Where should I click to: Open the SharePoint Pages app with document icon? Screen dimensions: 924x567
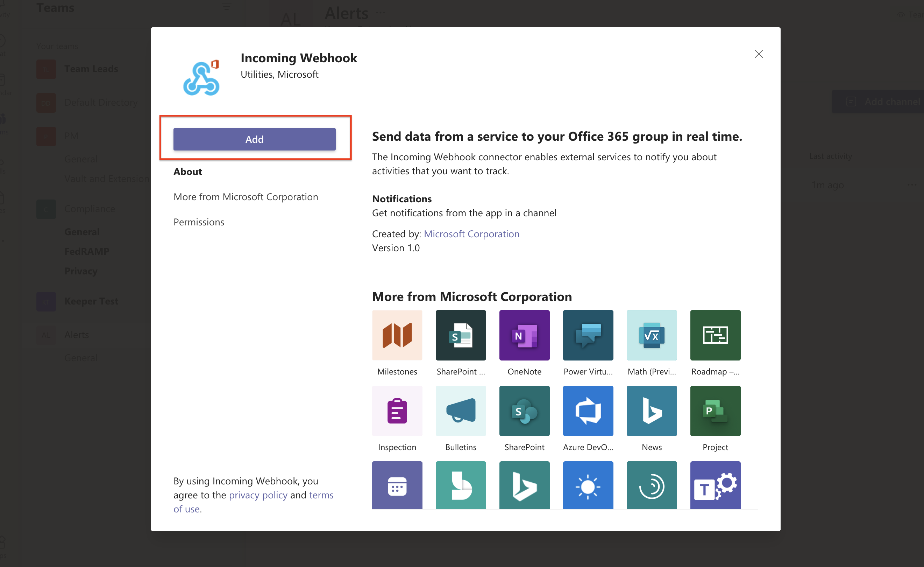pos(461,335)
